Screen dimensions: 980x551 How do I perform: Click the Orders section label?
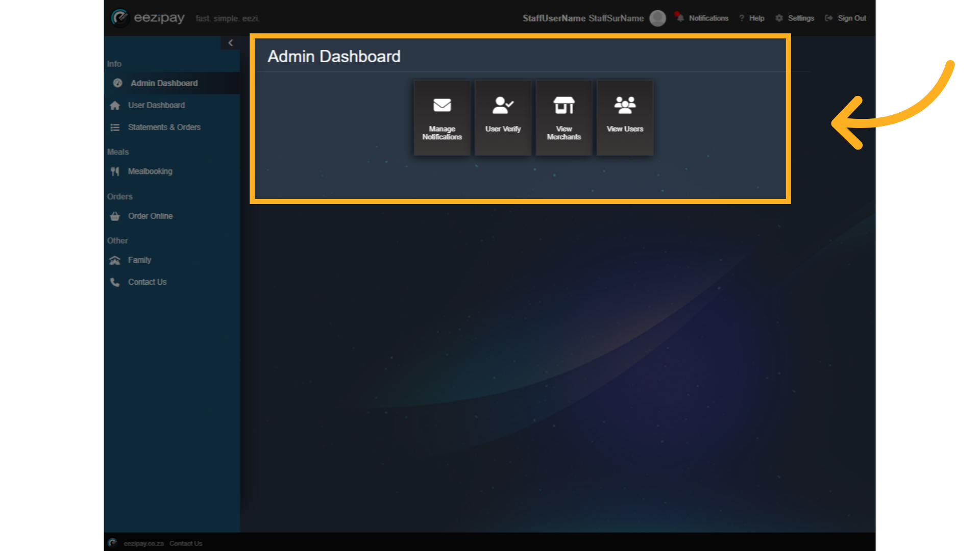[120, 196]
